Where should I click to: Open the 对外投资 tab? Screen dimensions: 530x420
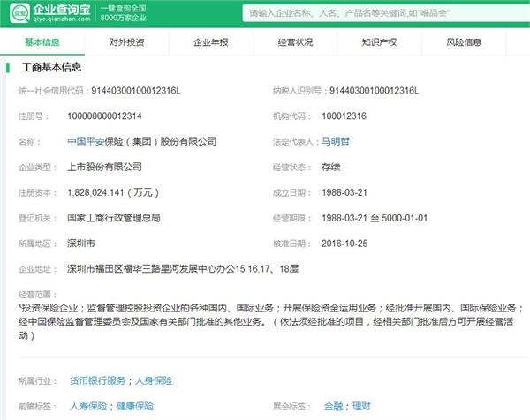click(x=126, y=42)
